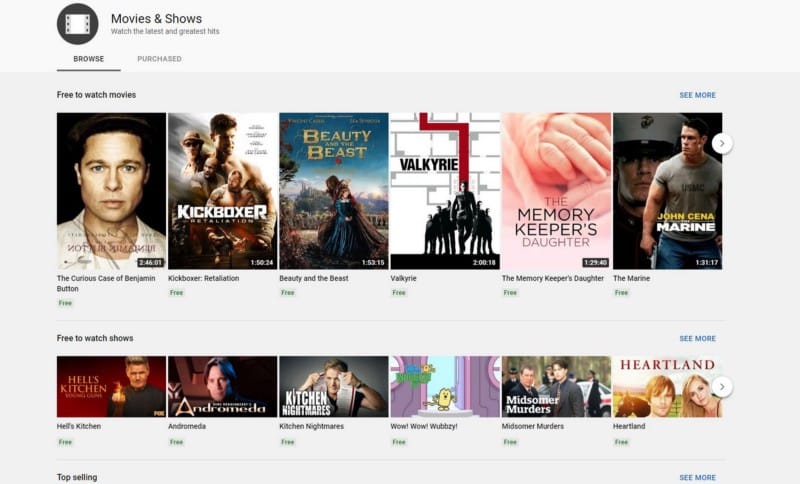Click the Beauty and the Beast title text
The width and height of the screenshot is (800, 484).
314,278
